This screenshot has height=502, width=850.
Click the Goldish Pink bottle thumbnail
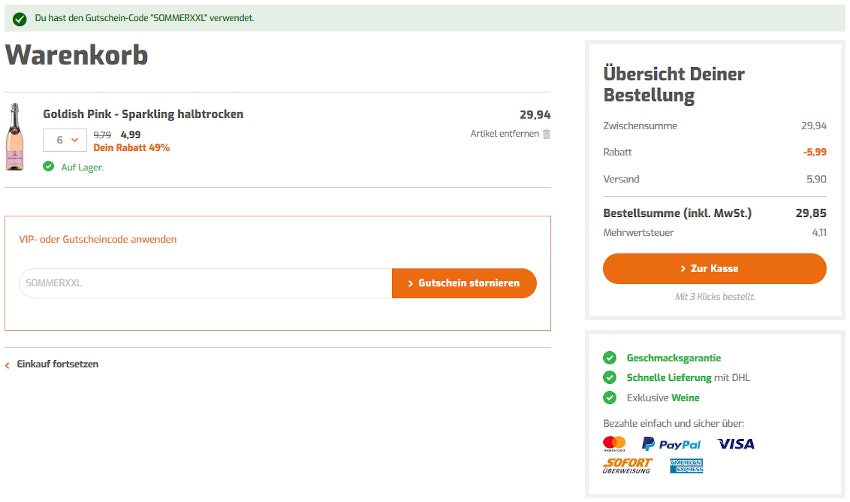pos(17,137)
